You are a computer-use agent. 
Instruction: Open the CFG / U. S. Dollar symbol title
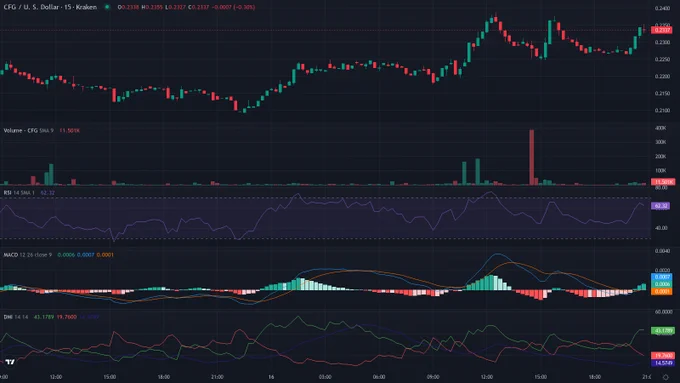point(50,7)
